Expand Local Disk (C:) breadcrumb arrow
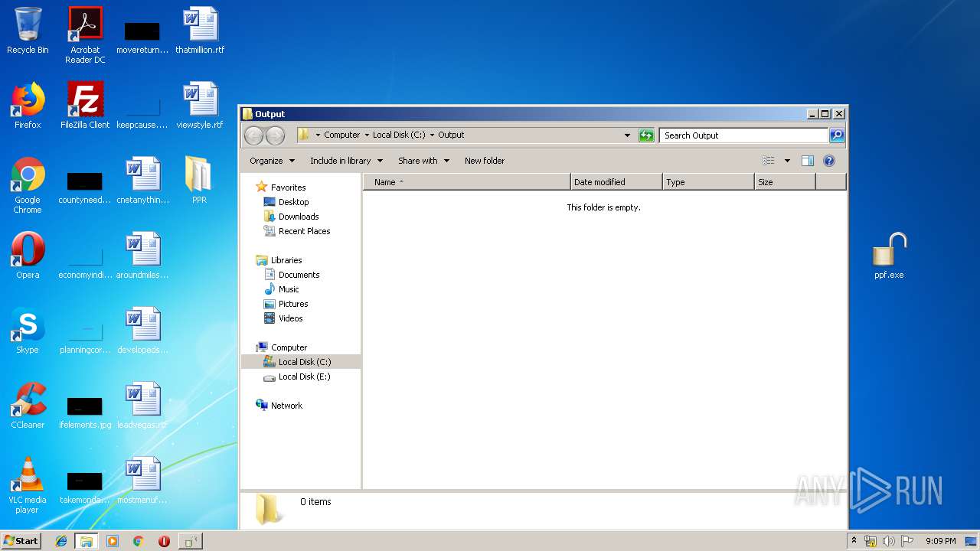The width and height of the screenshot is (980, 551). pyautogui.click(x=432, y=135)
